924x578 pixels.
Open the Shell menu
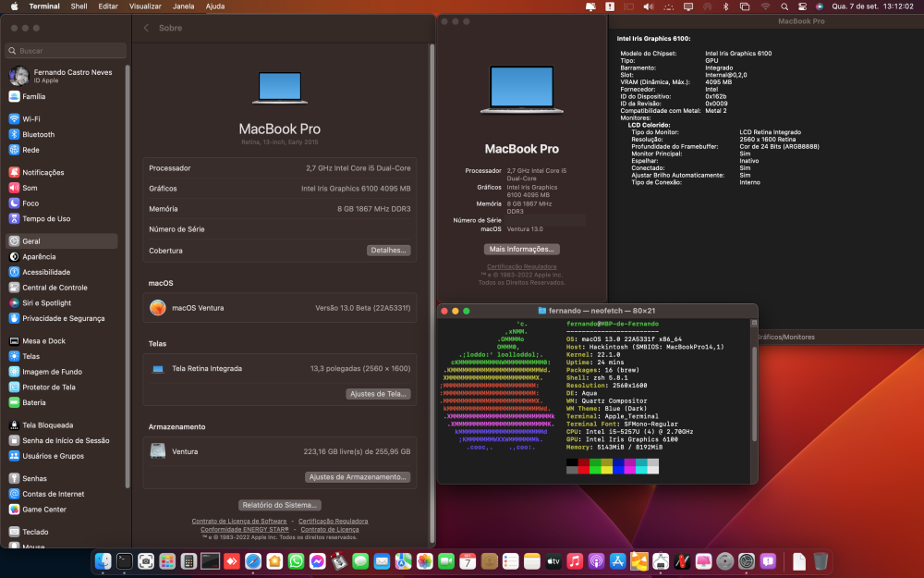(x=79, y=6)
